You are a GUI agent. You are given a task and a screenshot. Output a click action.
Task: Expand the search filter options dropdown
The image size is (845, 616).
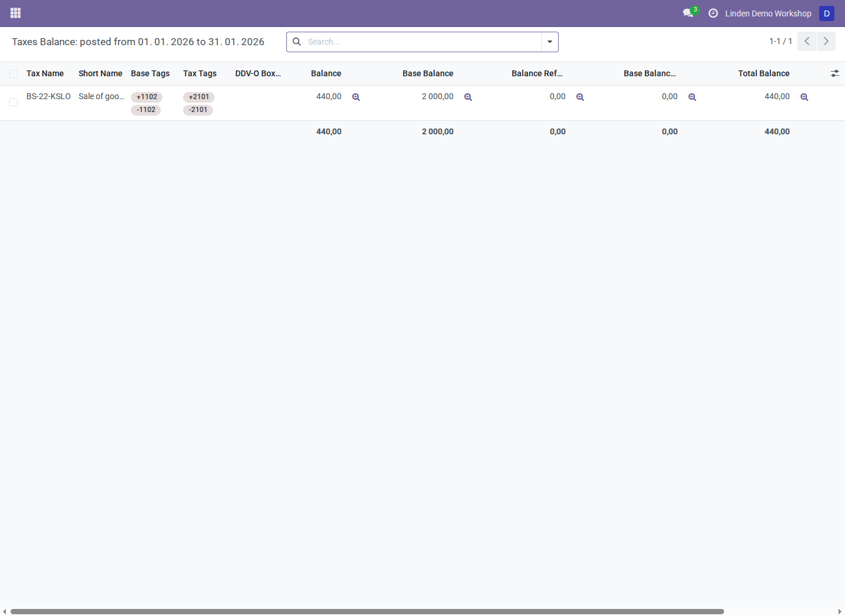tap(550, 42)
